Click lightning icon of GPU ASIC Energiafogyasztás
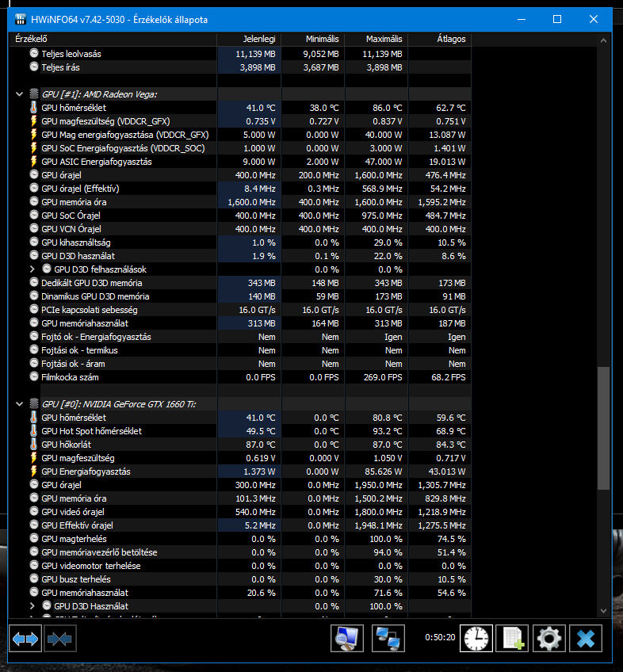The height and width of the screenshot is (672, 623). point(34,161)
